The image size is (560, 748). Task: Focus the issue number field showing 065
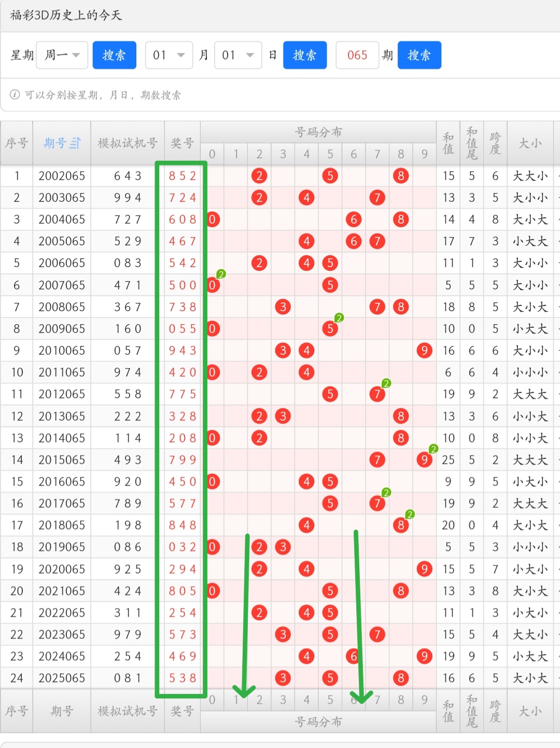(357, 55)
